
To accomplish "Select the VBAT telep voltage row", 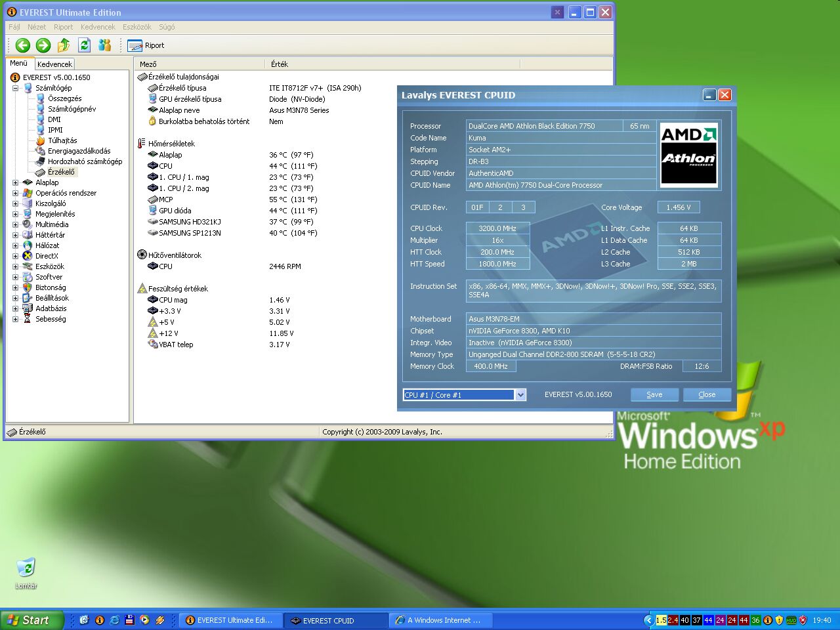I will click(x=374, y=345).
